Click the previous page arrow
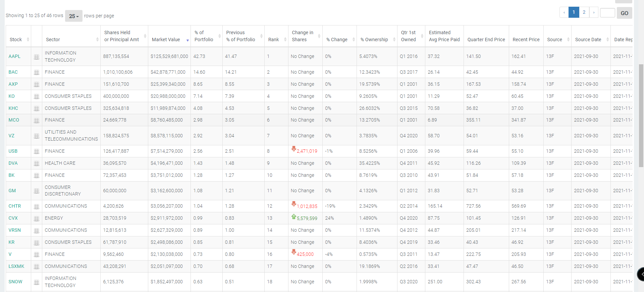 [564, 12]
